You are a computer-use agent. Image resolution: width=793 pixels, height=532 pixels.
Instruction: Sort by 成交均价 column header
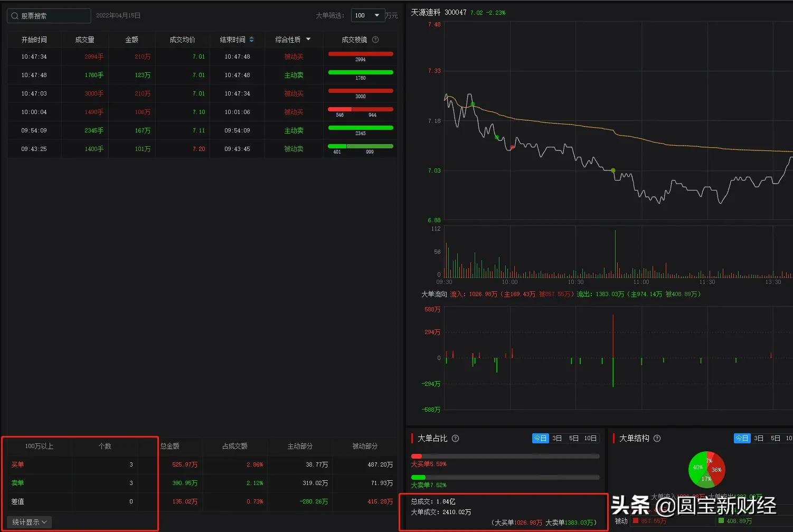point(183,40)
